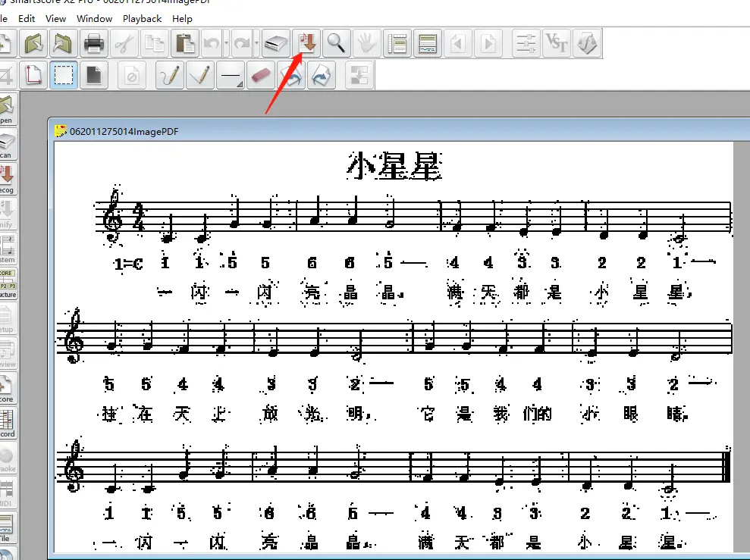Screen dimensions: 750x560
Task: Click the Finale export 'f' icon
Action: [x=587, y=43]
